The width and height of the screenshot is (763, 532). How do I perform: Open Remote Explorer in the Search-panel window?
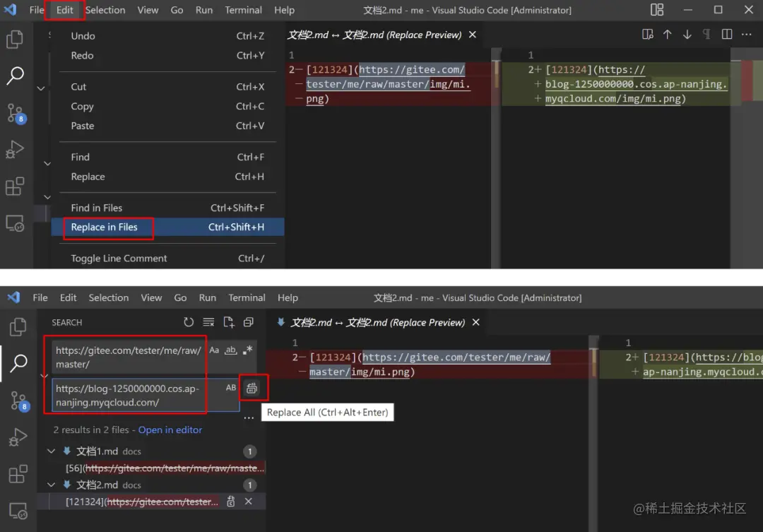pyautogui.click(x=18, y=511)
